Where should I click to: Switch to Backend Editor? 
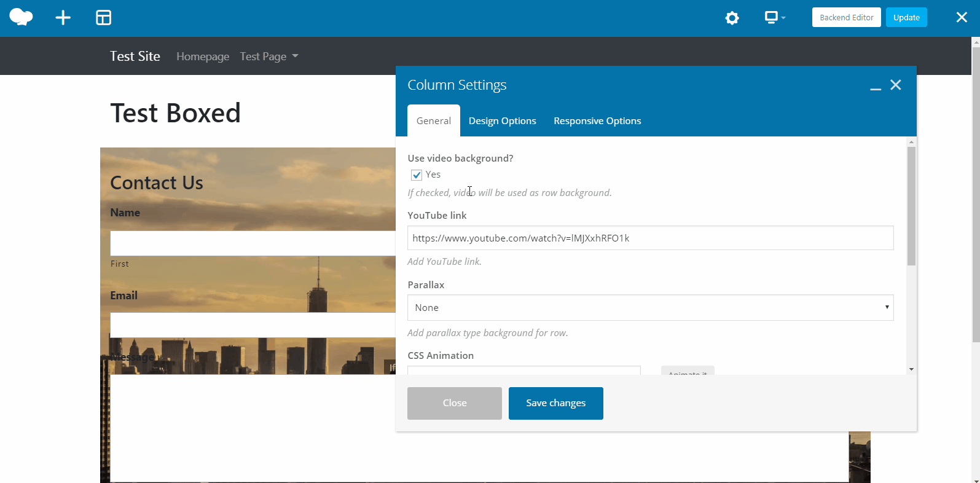846,17
